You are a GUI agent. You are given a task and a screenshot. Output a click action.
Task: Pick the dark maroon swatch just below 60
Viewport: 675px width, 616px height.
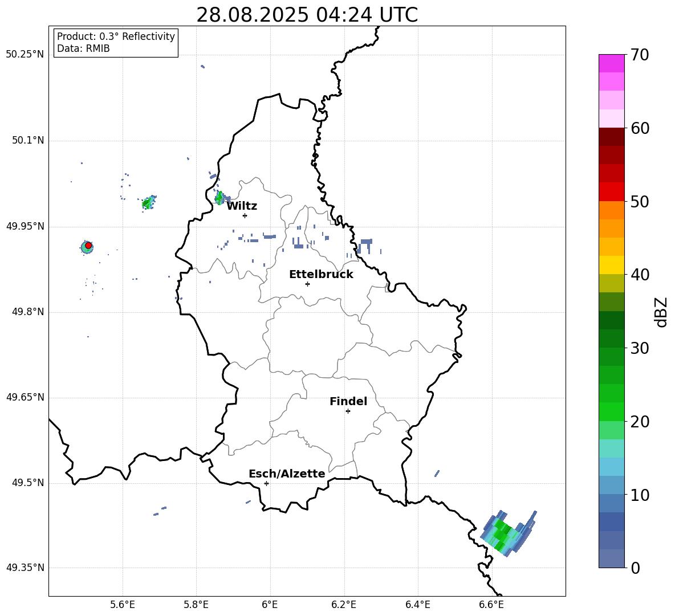coord(611,137)
